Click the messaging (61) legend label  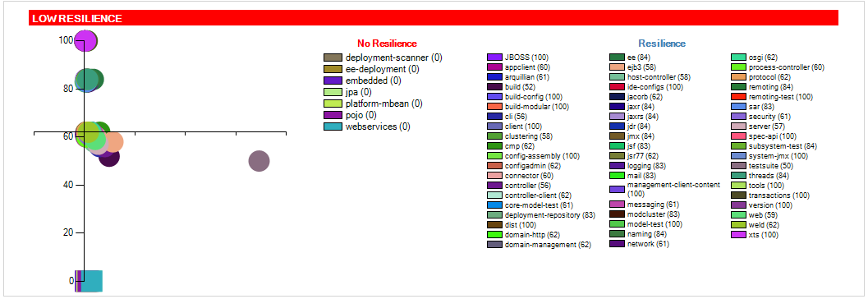tap(653, 205)
